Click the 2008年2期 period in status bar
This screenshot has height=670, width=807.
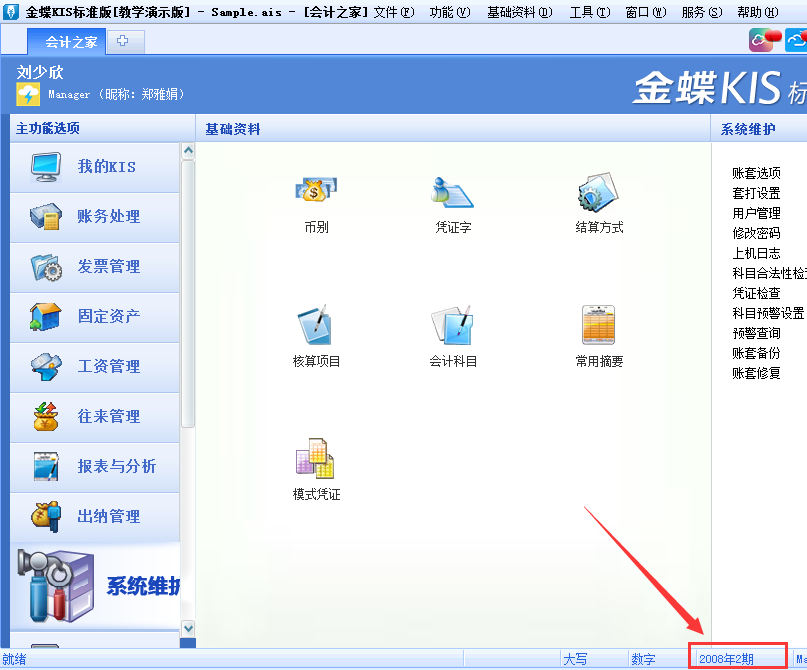pyautogui.click(x=727, y=659)
